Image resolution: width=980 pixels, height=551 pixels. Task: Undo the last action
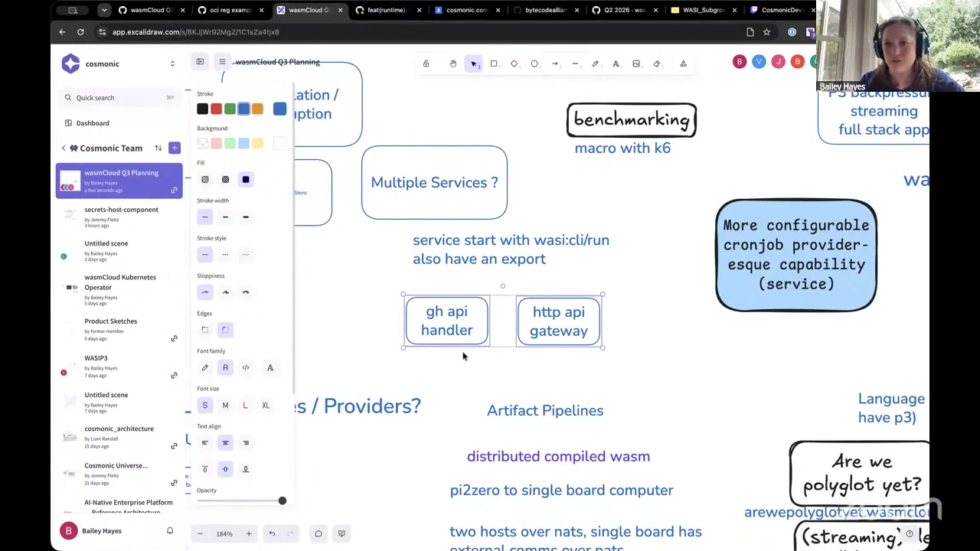(x=272, y=533)
